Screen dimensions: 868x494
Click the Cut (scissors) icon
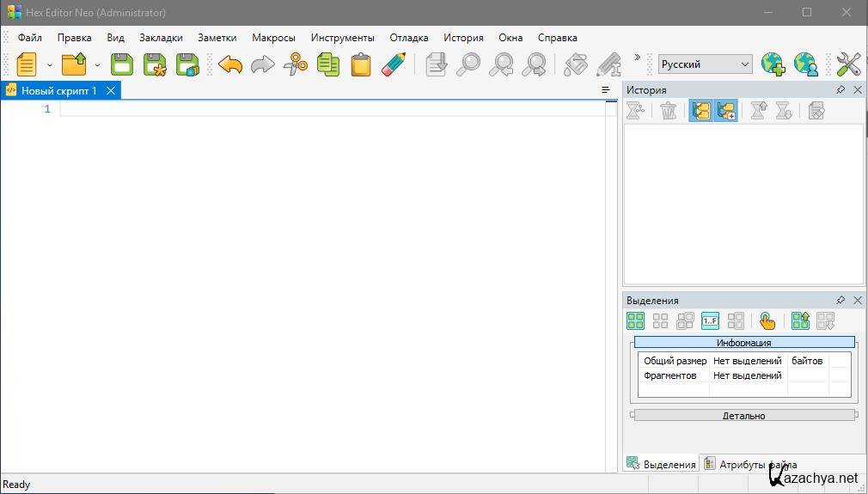[x=295, y=64]
